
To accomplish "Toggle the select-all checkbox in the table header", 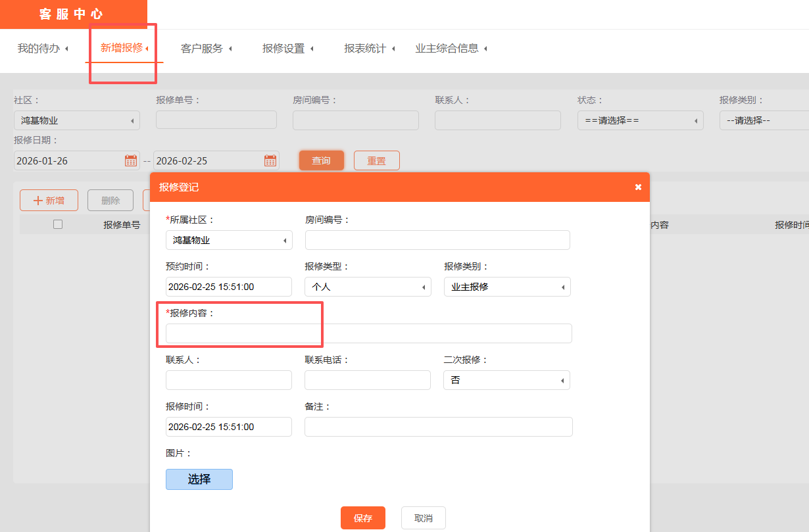I will (x=57, y=224).
